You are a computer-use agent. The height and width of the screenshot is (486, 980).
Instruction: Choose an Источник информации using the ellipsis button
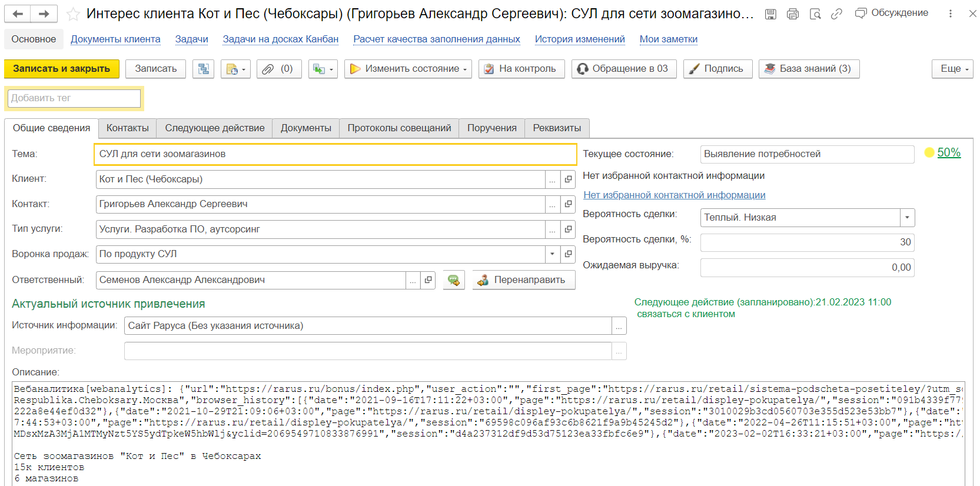coord(619,326)
